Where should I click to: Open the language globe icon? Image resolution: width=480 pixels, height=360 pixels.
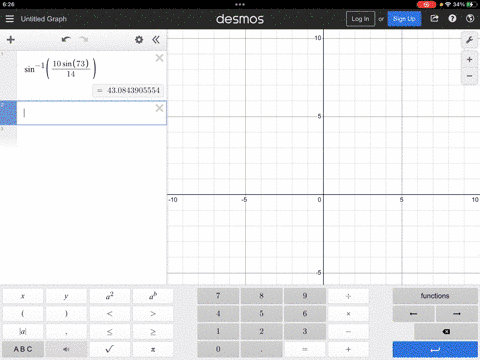click(470, 18)
